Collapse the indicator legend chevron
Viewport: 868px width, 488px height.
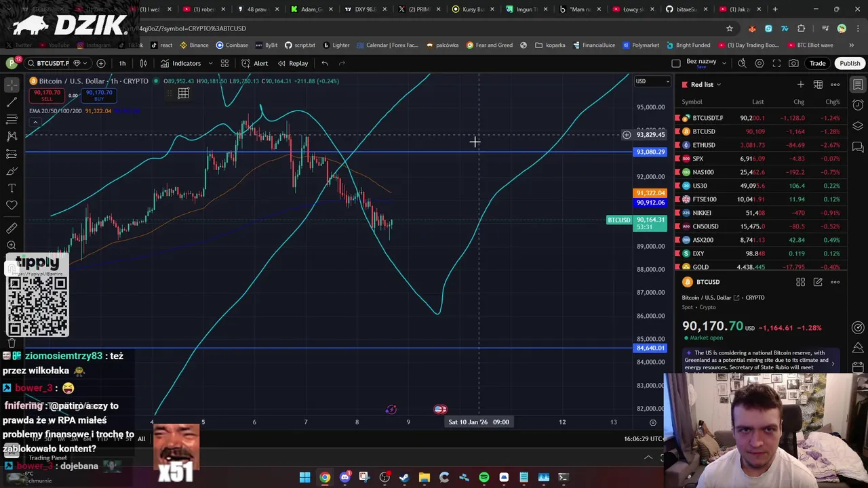point(35,123)
